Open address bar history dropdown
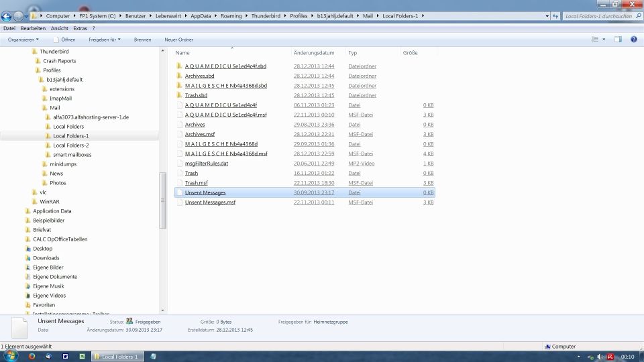Image resolution: width=644 pixels, height=362 pixels. (547, 16)
